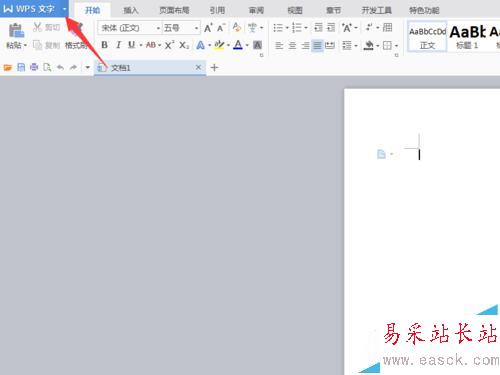Click the Print icon in quick toolbar
Viewport: 500px width, 375px height.
point(34,68)
